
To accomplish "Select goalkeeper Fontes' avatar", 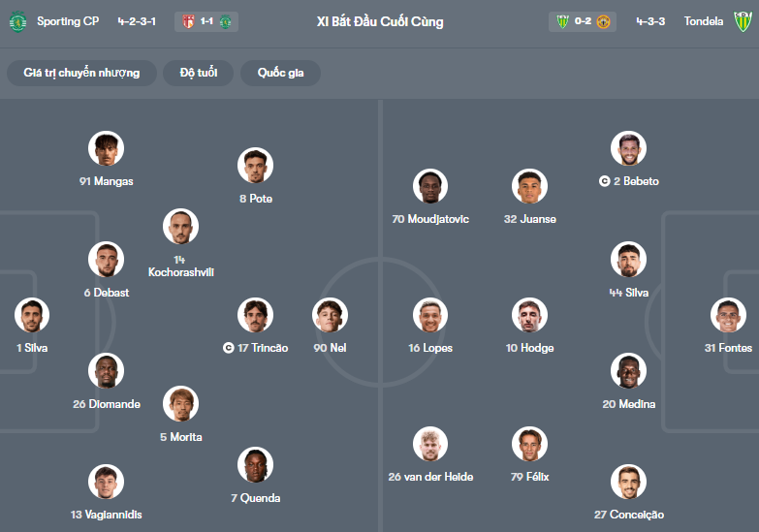I will [729, 315].
